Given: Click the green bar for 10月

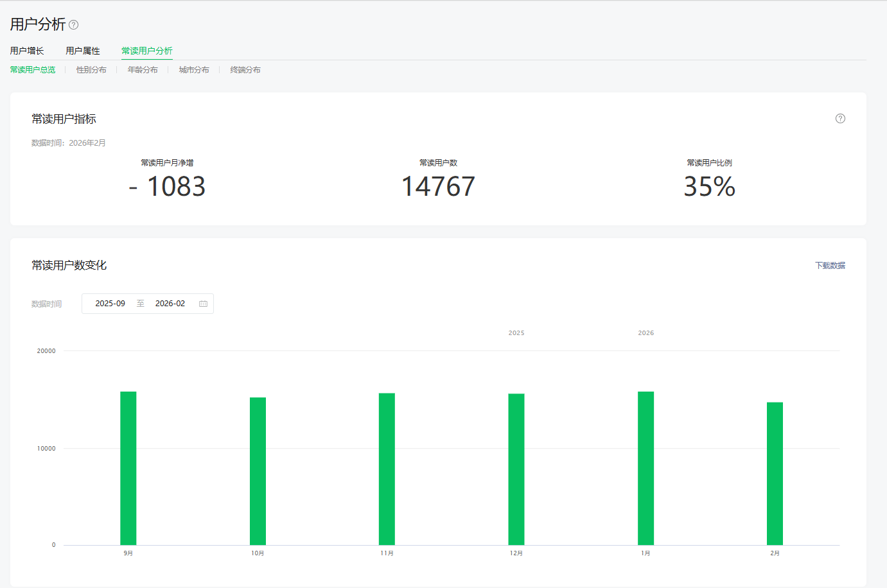Looking at the screenshot, I should [x=258, y=472].
